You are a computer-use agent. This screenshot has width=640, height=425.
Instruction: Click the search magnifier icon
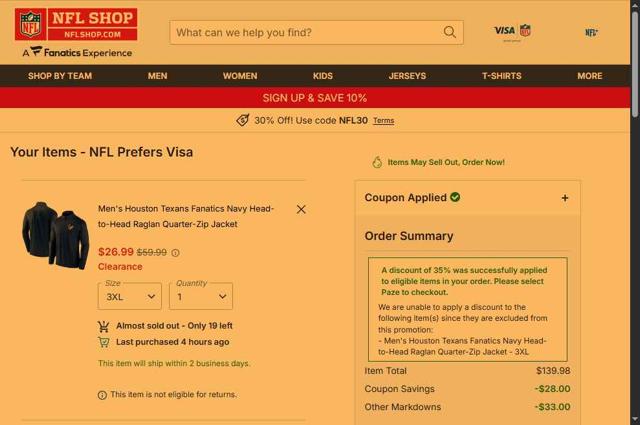coord(449,32)
